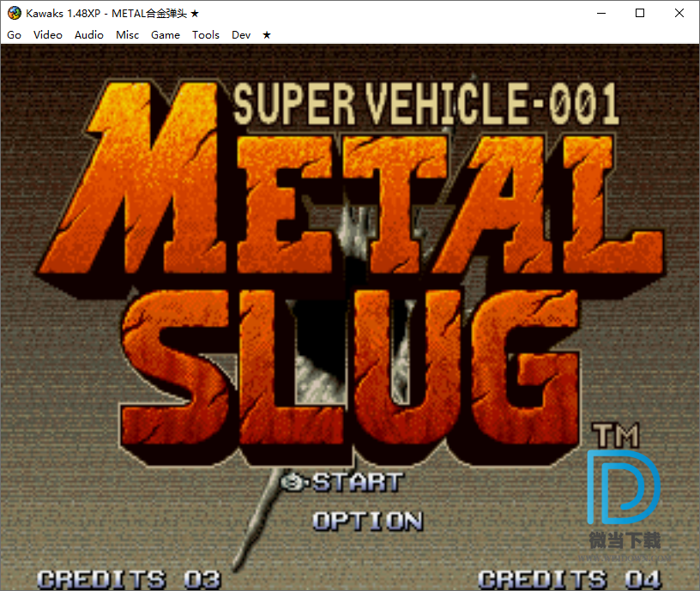Click the selection cursor icon beside START
700x591 pixels.
point(293,483)
